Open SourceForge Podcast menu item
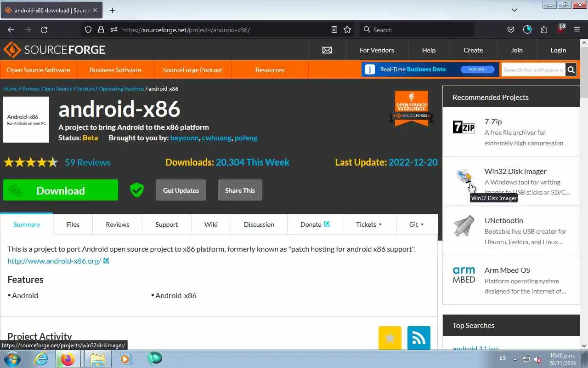588x368 pixels. pyautogui.click(x=192, y=70)
